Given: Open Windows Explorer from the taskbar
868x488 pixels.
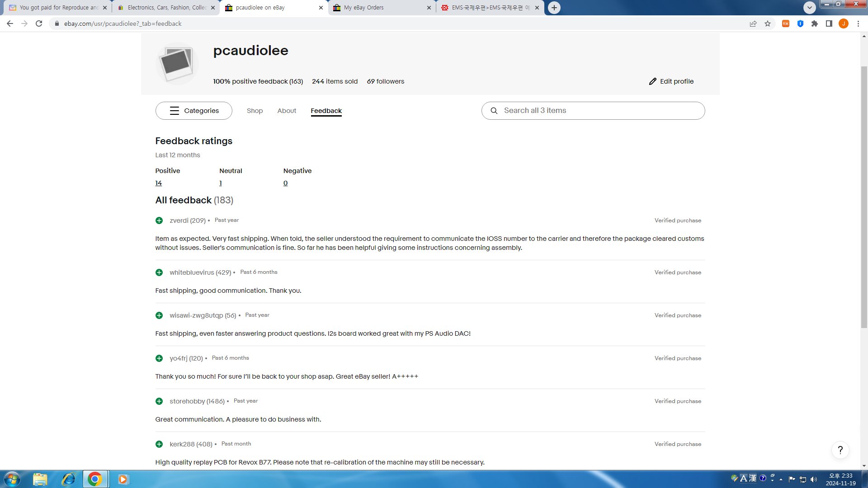Looking at the screenshot, I should tap(40, 479).
